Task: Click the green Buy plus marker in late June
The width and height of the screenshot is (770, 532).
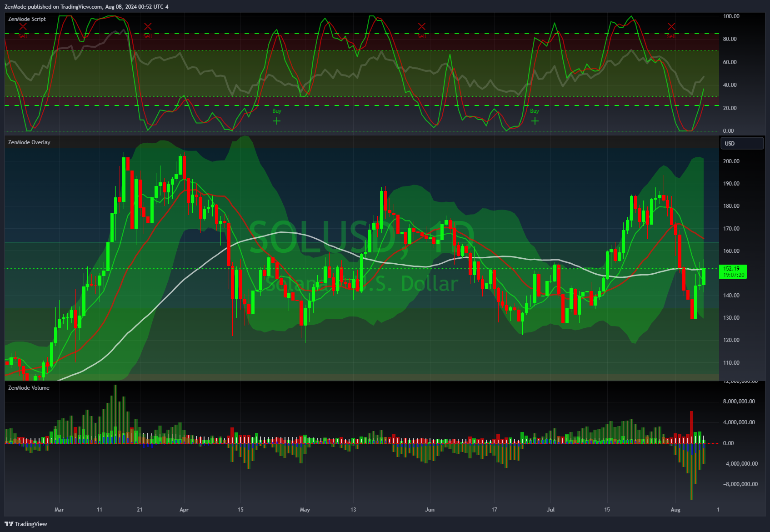Action: pyautogui.click(x=535, y=121)
